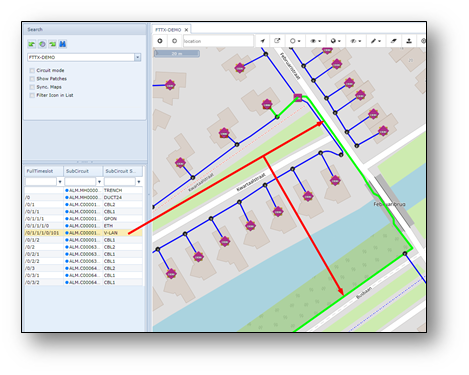Click the FullTimeslot column header

44,171
